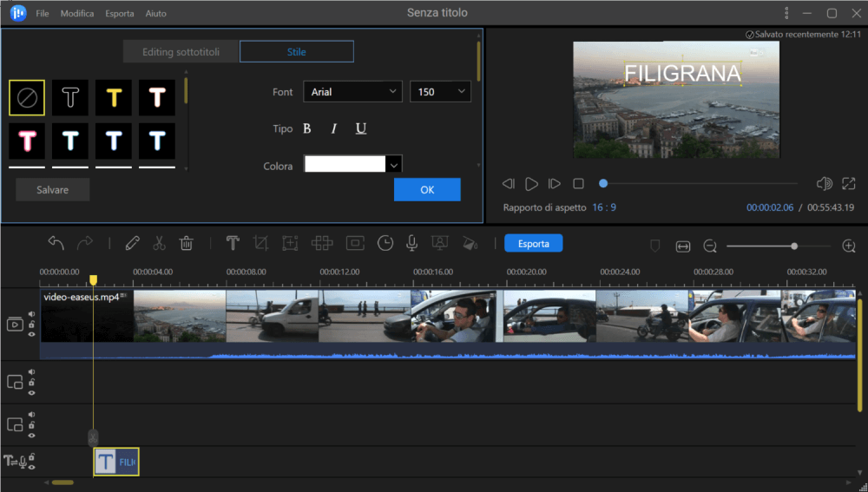The height and width of the screenshot is (492, 868).
Task: Click the app logo in the title bar
Action: coord(18,13)
